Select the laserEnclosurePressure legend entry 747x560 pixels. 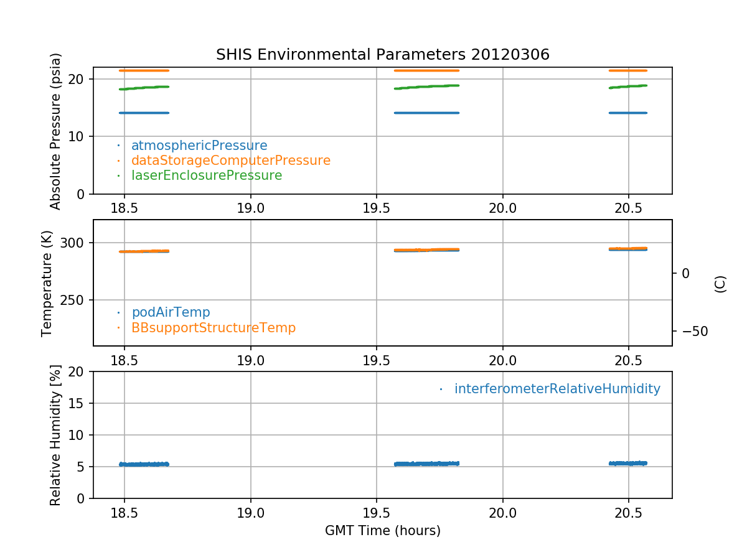click(206, 175)
